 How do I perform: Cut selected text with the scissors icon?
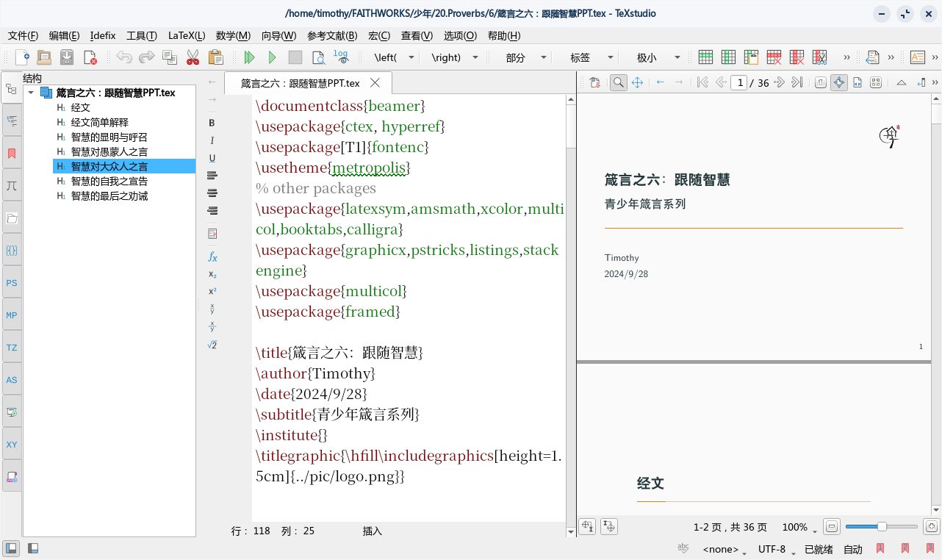[x=193, y=57]
